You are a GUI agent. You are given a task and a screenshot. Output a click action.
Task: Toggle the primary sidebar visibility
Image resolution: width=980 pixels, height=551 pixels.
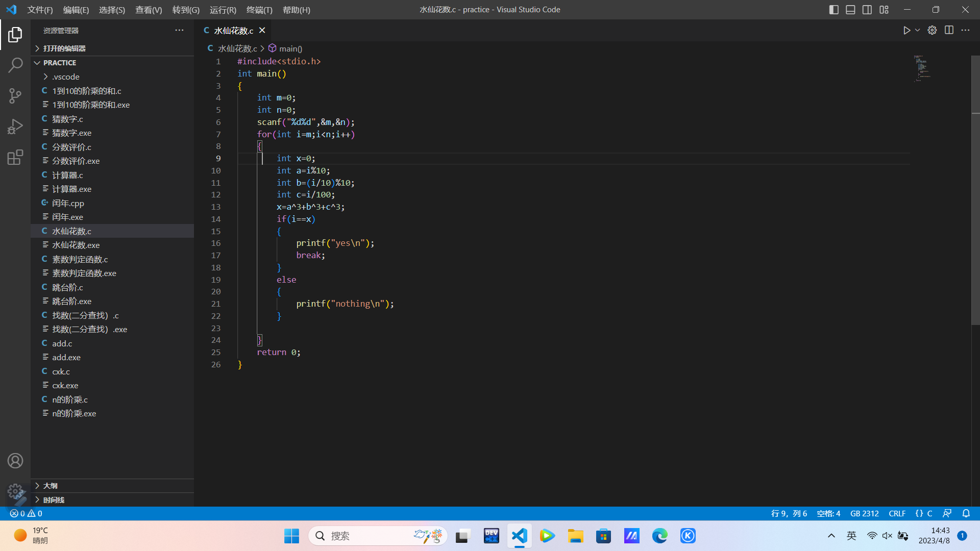pyautogui.click(x=834, y=10)
